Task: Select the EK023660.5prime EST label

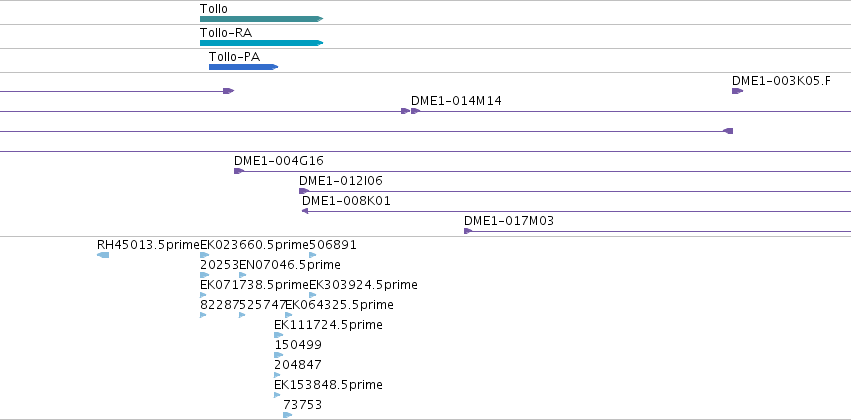Action: point(254,245)
